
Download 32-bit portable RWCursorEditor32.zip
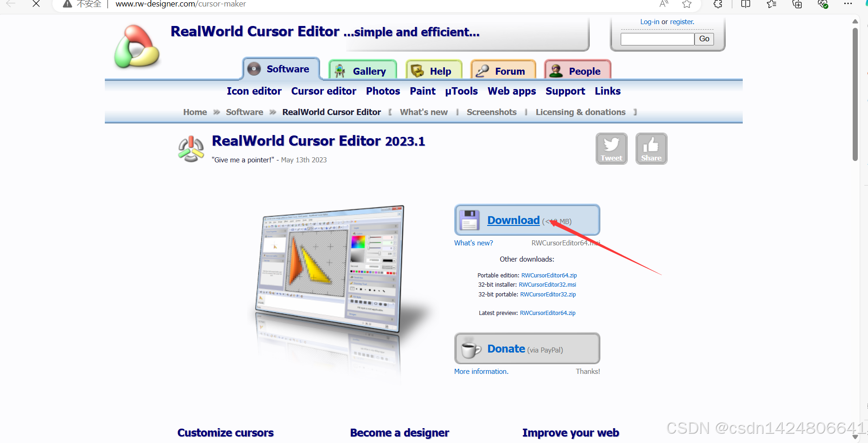[x=548, y=295]
